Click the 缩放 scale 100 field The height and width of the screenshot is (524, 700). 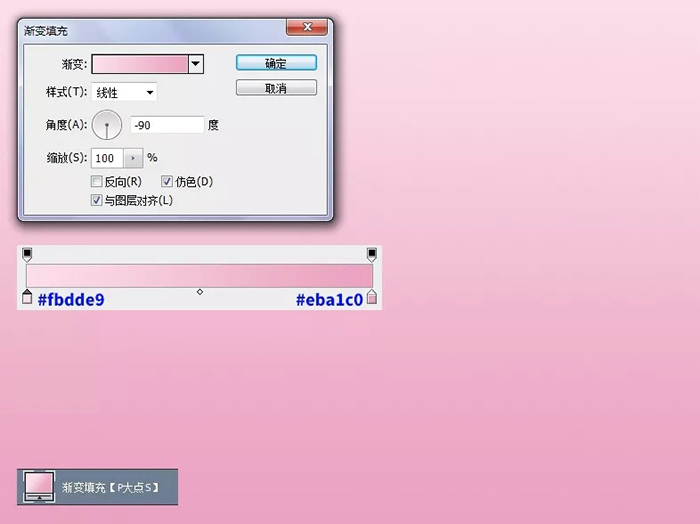[107, 158]
